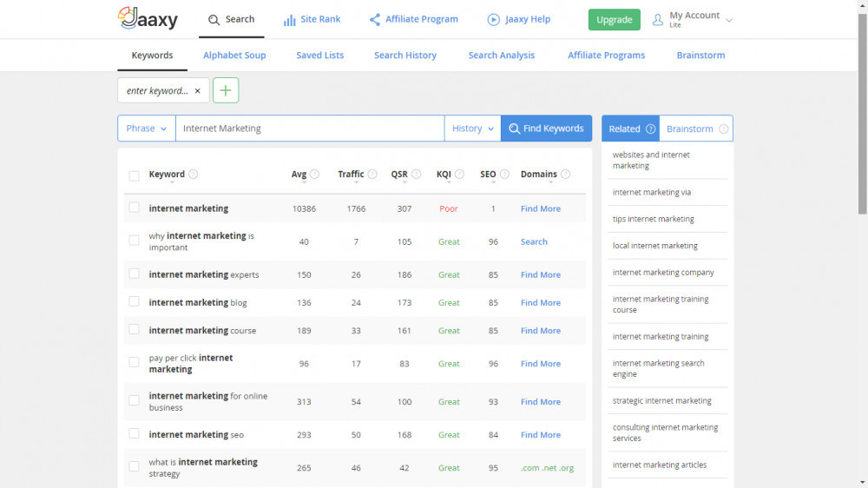Sort by the SEO column header
Screen dimensions: 868x488
[488, 174]
